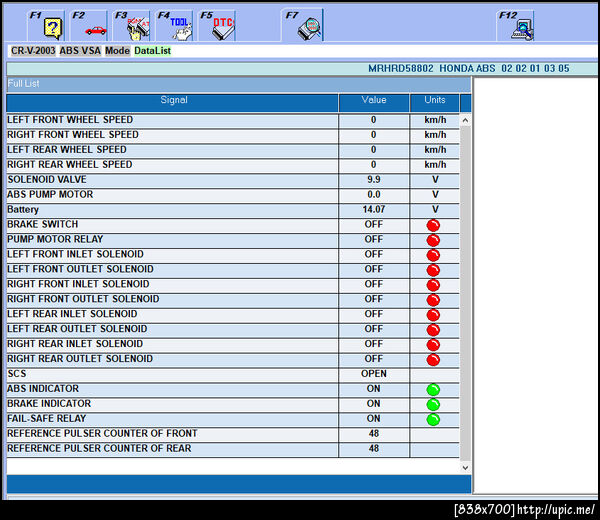The image size is (600, 520).
Task: Click the BRAKE SWITCH red status indicator
Action: pos(433,225)
